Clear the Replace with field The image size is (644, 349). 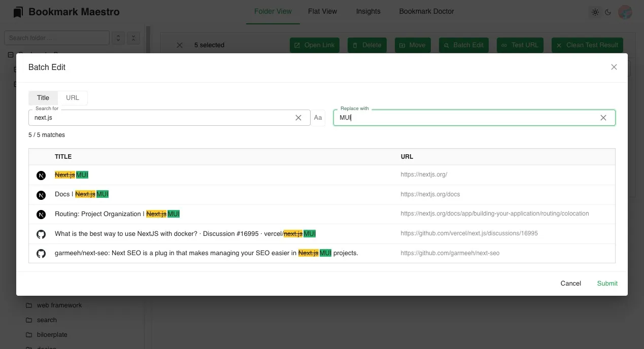point(603,118)
